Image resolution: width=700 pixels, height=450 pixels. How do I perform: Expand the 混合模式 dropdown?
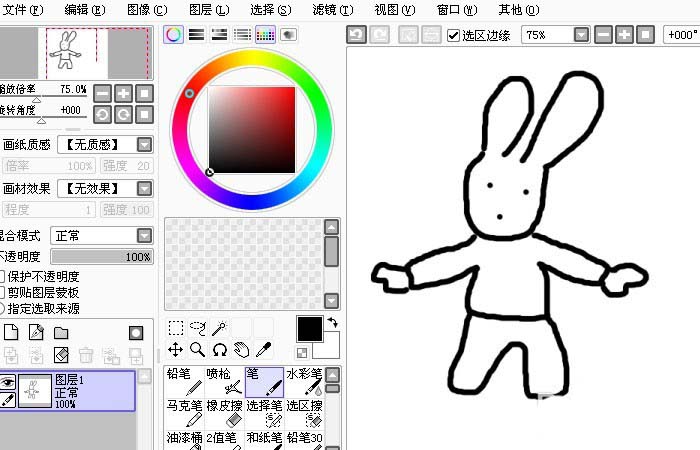click(144, 236)
